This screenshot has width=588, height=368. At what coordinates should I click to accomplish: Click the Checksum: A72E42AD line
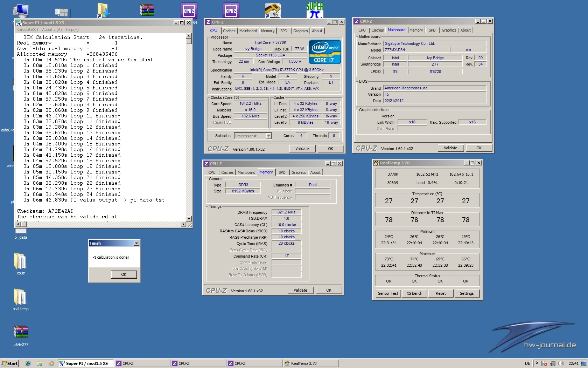point(45,211)
